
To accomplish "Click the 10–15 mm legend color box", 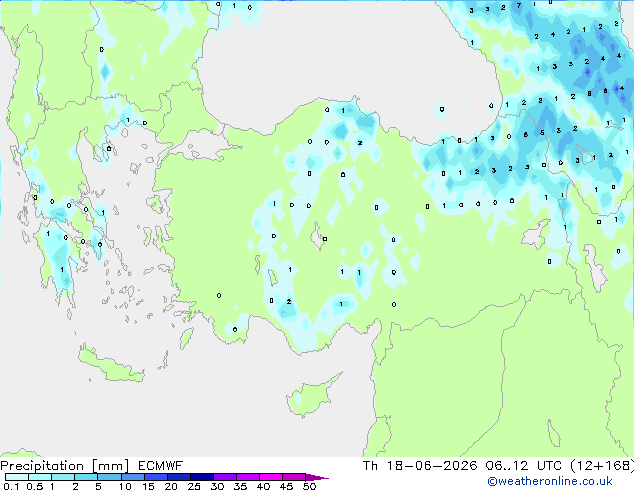I will click(132, 477).
